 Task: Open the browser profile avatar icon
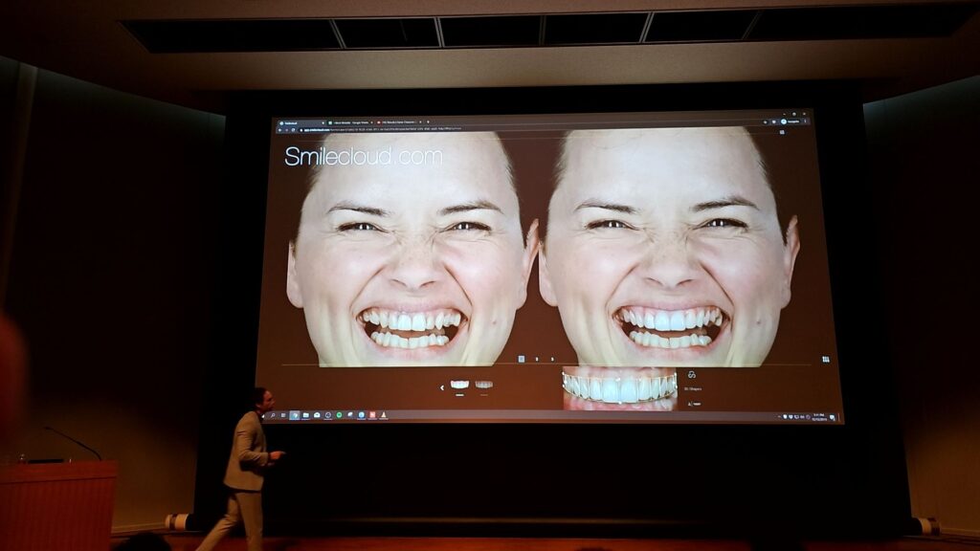pyautogui.click(x=784, y=121)
